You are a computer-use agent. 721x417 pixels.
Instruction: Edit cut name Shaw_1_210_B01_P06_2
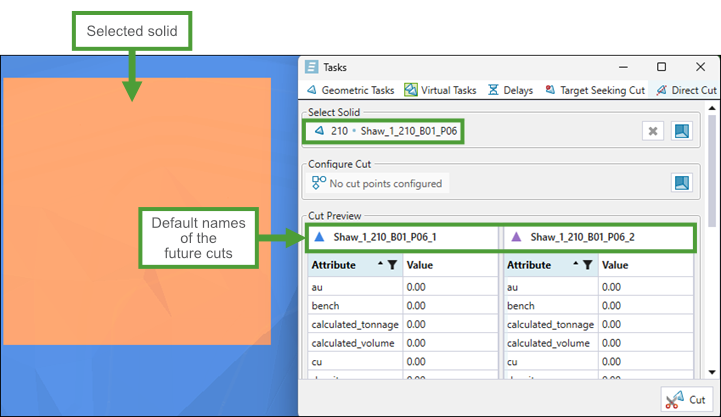(583, 237)
